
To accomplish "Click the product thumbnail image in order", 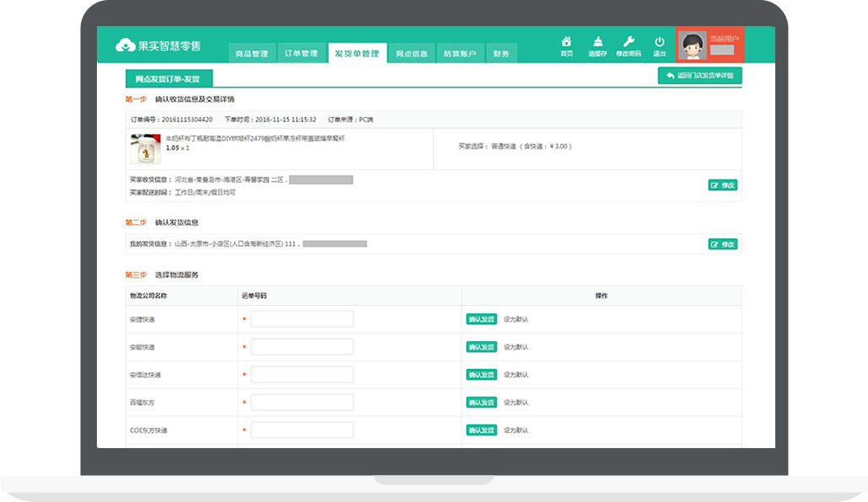I will (145, 149).
